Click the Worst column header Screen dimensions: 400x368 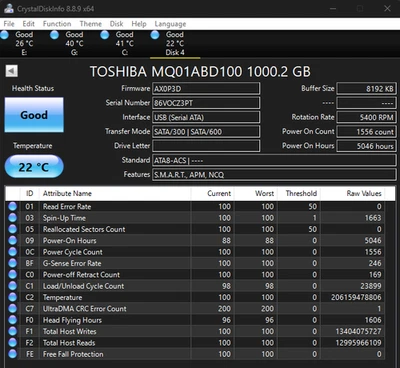point(255,193)
